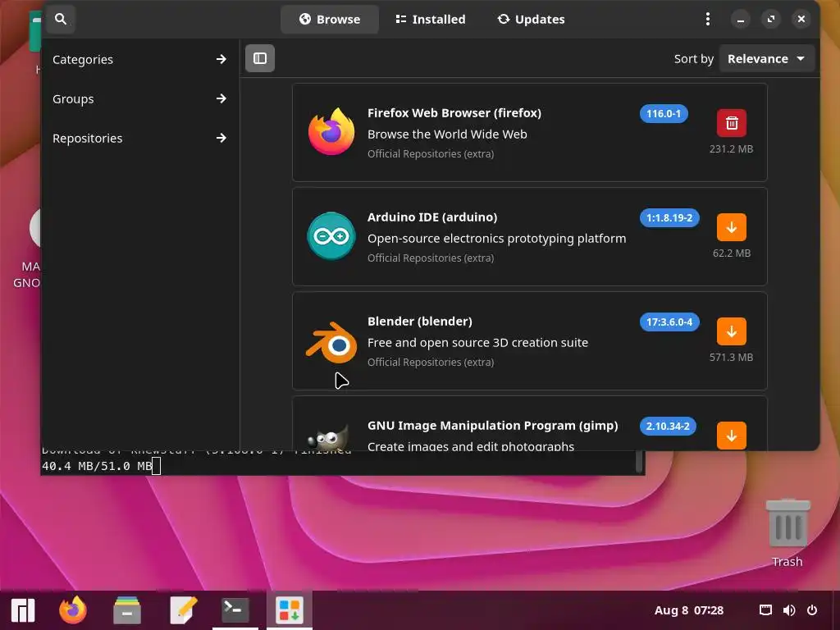Screen dimensions: 840x630
Task: Expand the Repositories section
Action: click(139, 138)
